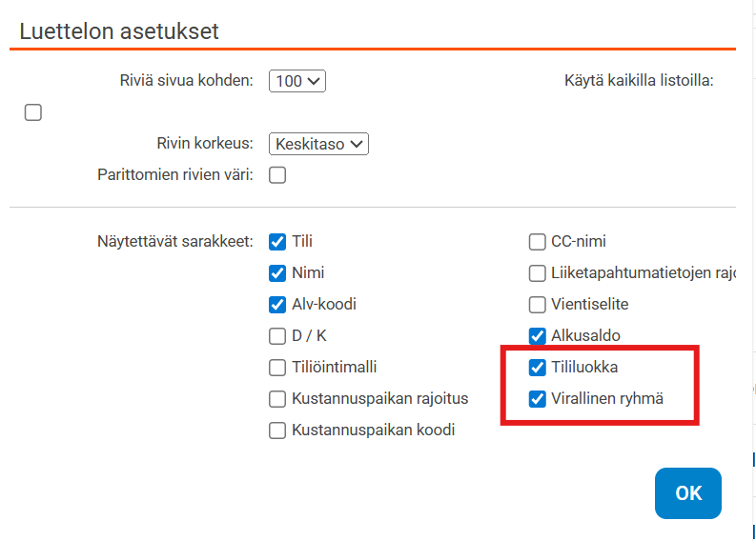Screen dimensions: 756x541
Task: Disable the Tililuokka column checkbox
Action: click(x=537, y=368)
